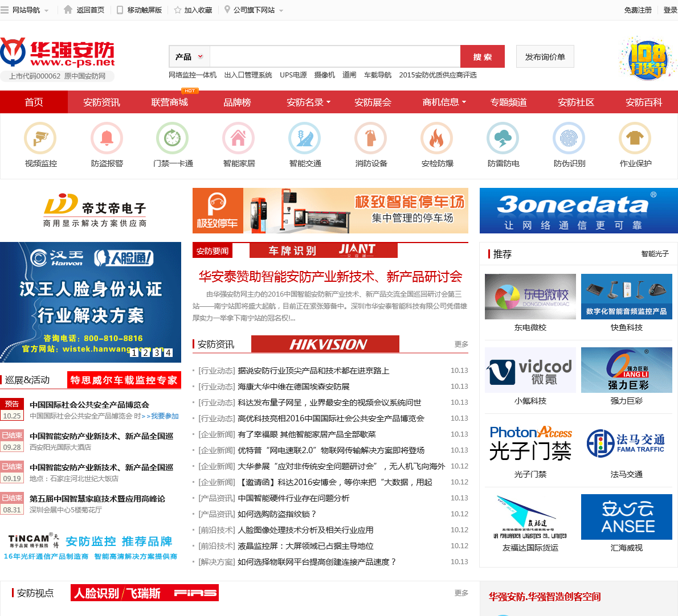The image size is (678, 616).
Task: Select the 门禁一卡通 clock icon
Action: pyautogui.click(x=173, y=138)
